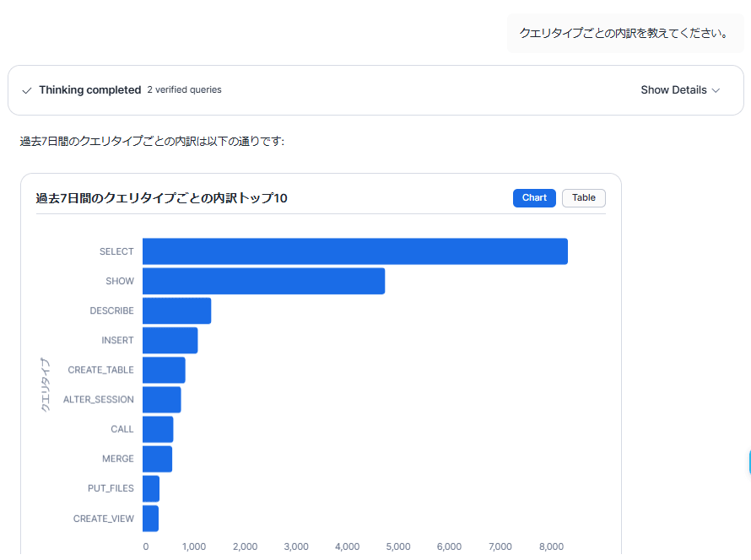
Task: Select the CALL bar in the chart
Action: [158, 428]
